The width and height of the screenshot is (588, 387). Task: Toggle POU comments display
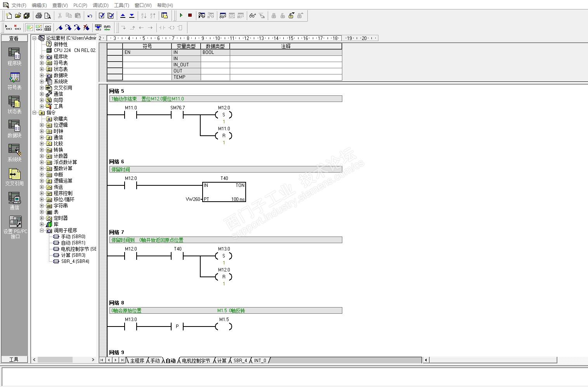point(29,28)
